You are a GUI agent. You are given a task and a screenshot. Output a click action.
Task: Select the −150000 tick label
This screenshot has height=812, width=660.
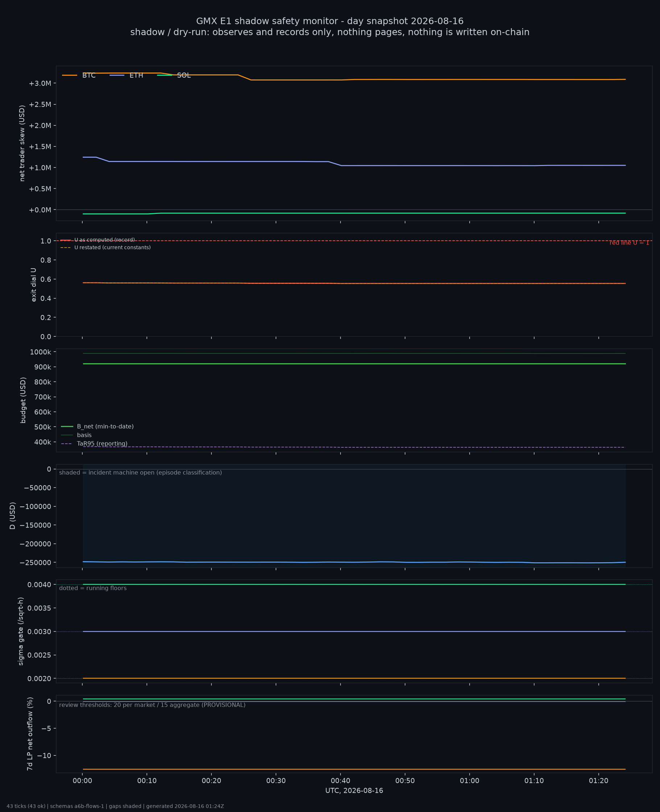(x=36, y=525)
